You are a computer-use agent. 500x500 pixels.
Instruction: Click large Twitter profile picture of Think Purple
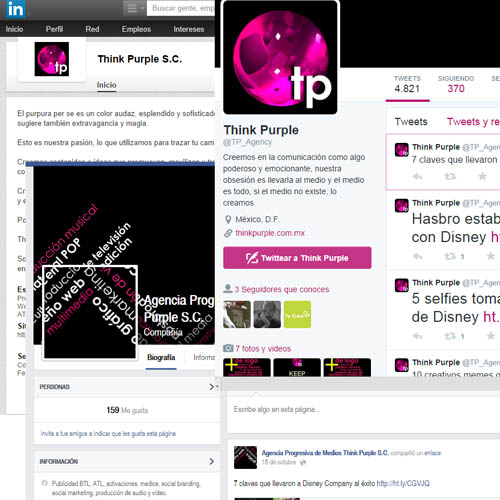(280, 58)
